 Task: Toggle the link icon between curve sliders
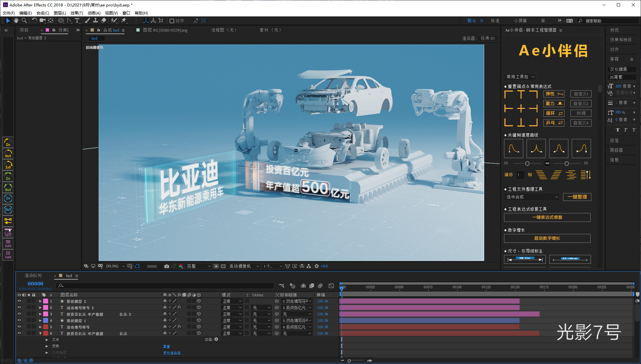click(547, 163)
